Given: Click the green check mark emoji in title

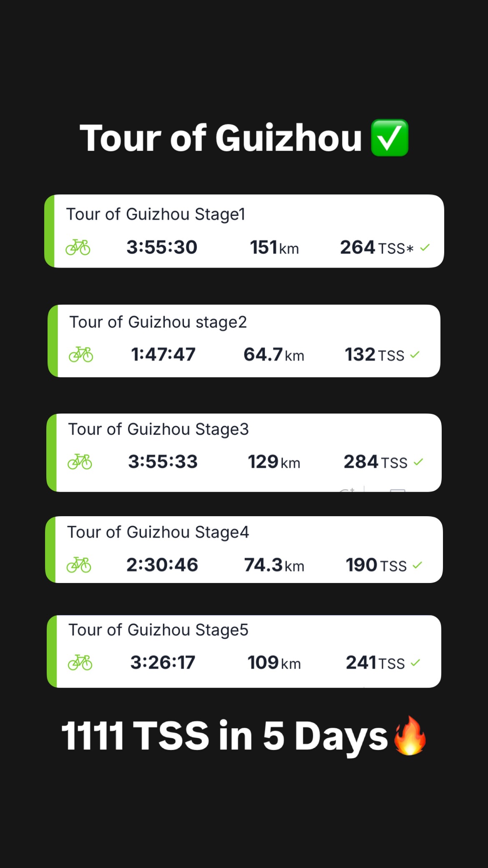Looking at the screenshot, I should coord(390,138).
